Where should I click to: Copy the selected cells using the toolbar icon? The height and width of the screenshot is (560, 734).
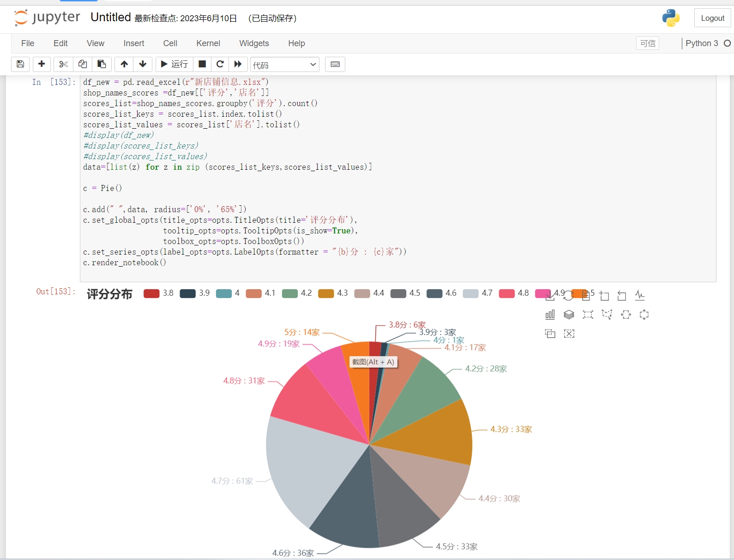[83, 64]
